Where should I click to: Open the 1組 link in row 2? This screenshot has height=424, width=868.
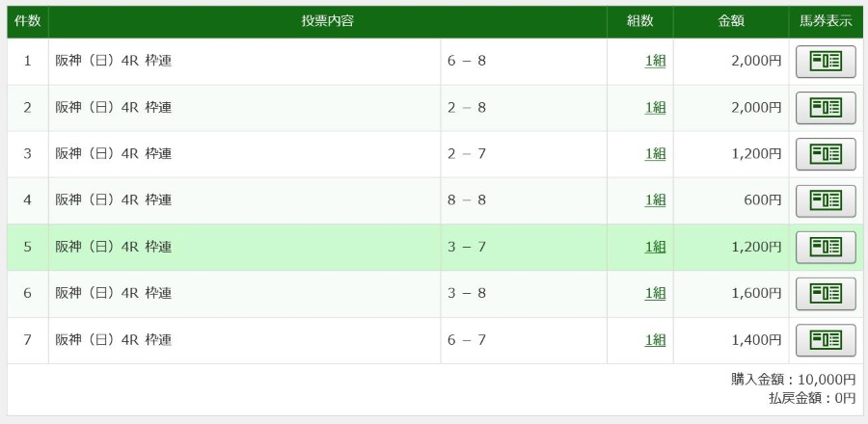pos(655,108)
